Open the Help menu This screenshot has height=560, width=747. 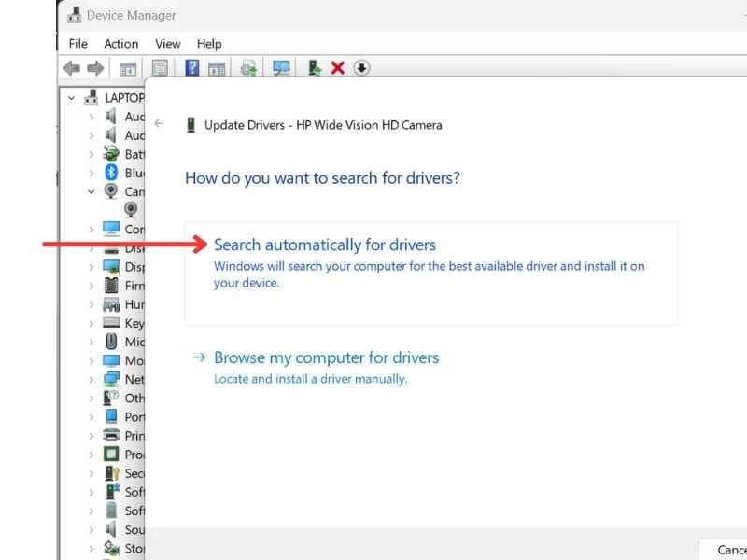(x=209, y=44)
